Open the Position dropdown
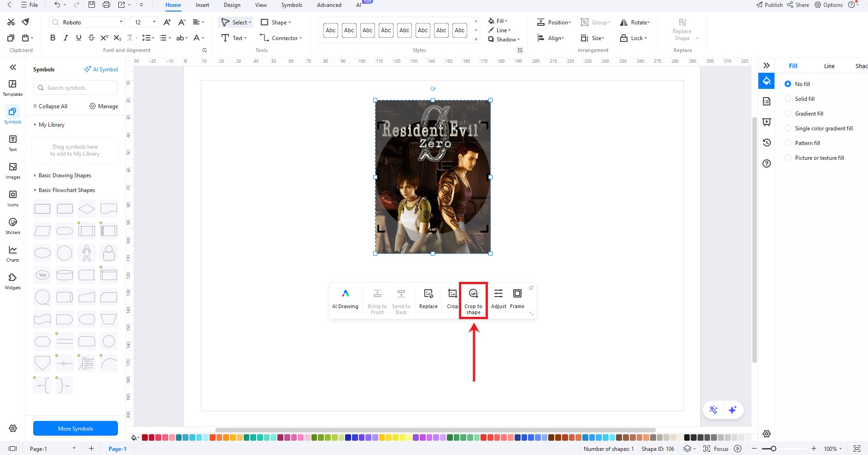Image resolution: width=868 pixels, height=455 pixels. click(554, 22)
